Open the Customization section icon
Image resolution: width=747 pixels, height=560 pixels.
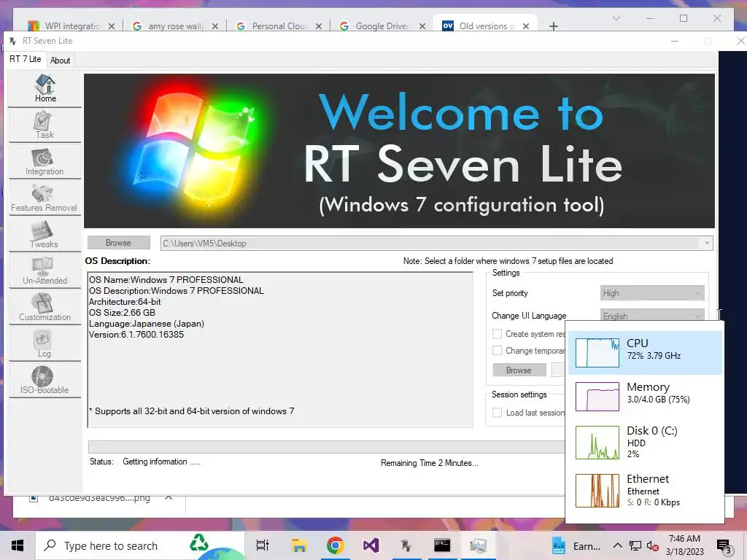44,307
